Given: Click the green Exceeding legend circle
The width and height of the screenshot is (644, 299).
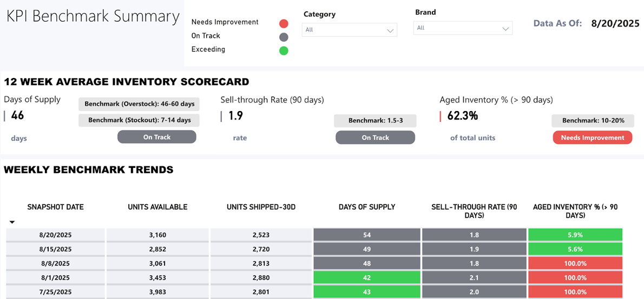Looking at the screenshot, I should [x=284, y=51].
